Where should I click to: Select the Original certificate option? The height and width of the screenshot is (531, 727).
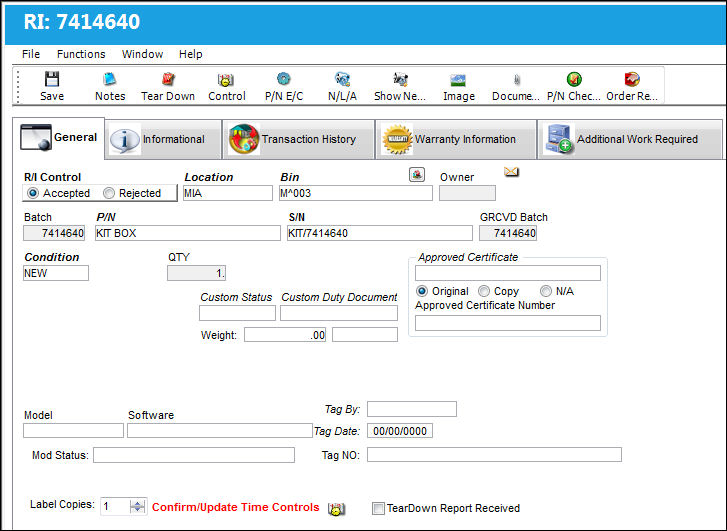421,291
